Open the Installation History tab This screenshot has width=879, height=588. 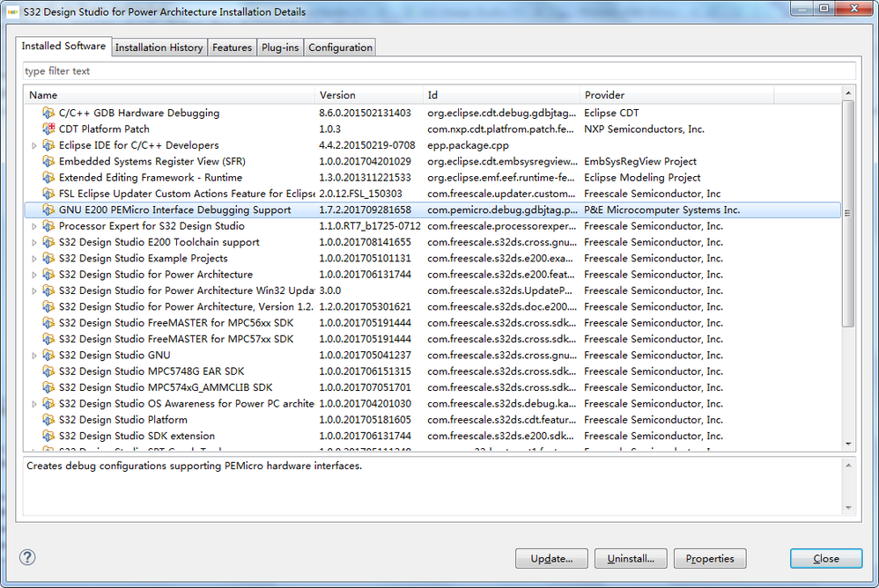point(159,48)
